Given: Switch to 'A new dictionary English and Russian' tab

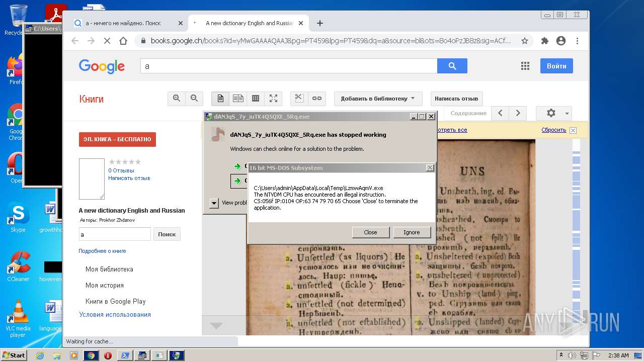Looking at the screenshot, I should pyautogui.click(x=247, y=23).
